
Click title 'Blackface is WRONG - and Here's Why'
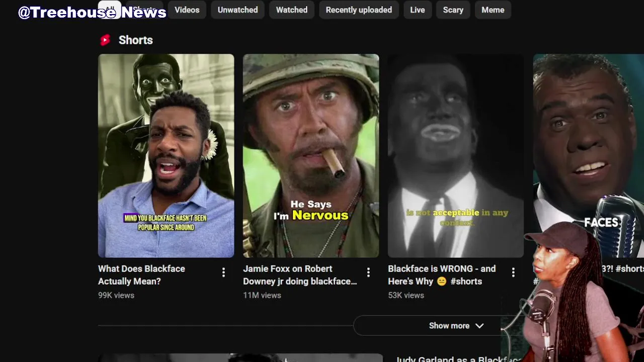442,275
